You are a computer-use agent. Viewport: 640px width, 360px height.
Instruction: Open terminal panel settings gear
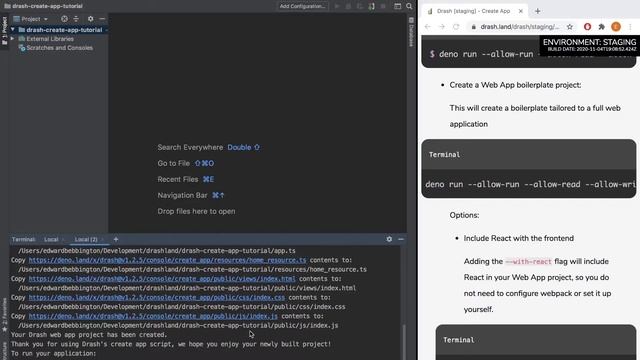[x=389, y=239]
